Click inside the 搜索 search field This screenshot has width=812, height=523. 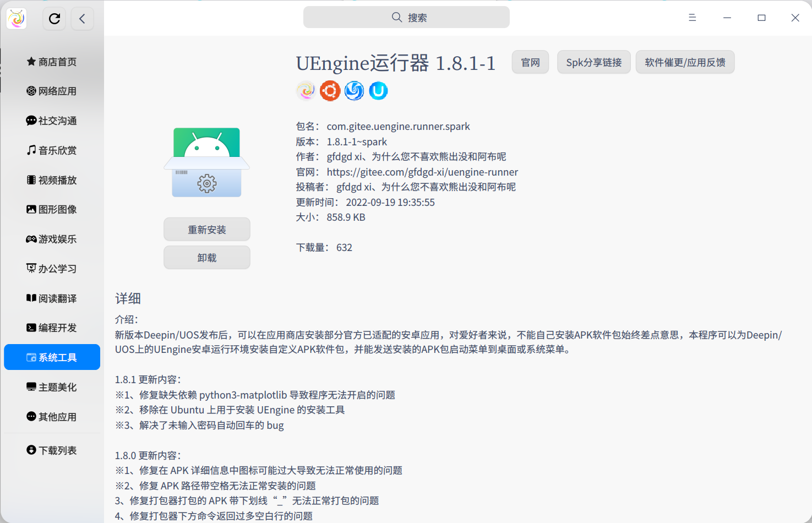pos(406,17)
